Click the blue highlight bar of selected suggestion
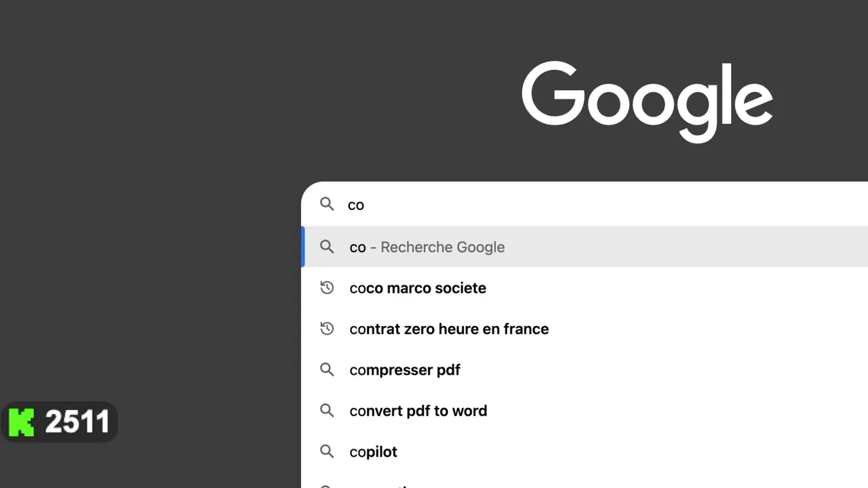 (x=303, y=247)
